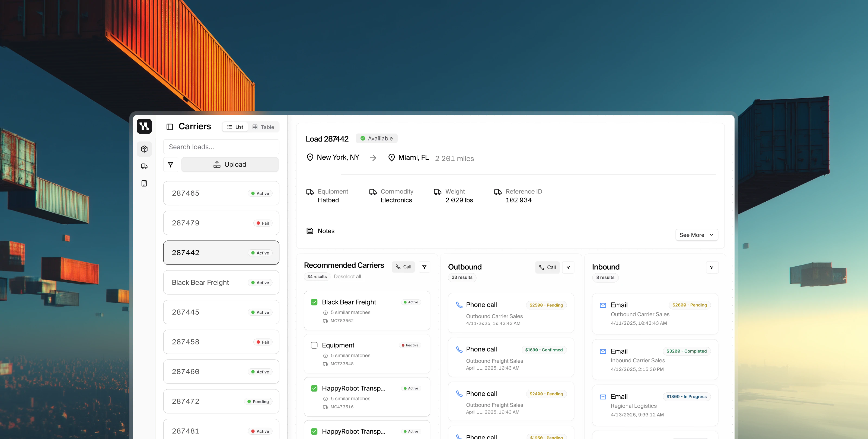Filter the Outbound results
Viewport: 868px width, 439px height.
568,267
